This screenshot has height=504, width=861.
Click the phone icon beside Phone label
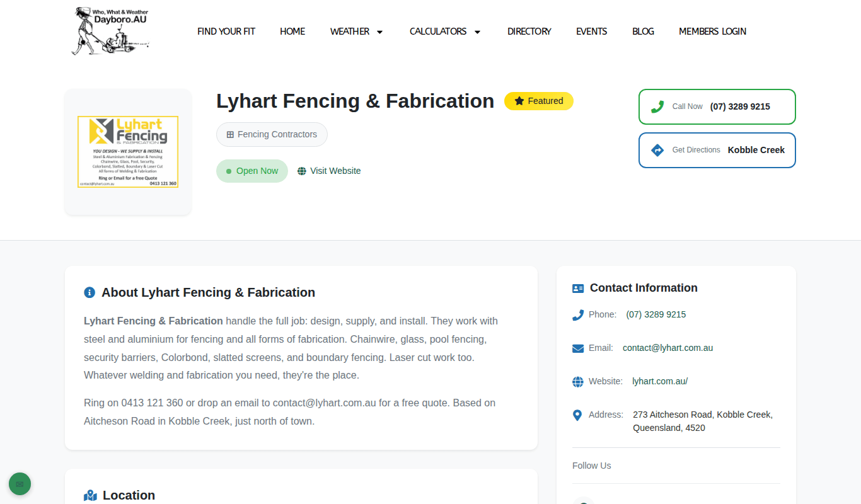click(x=578, y=315)
